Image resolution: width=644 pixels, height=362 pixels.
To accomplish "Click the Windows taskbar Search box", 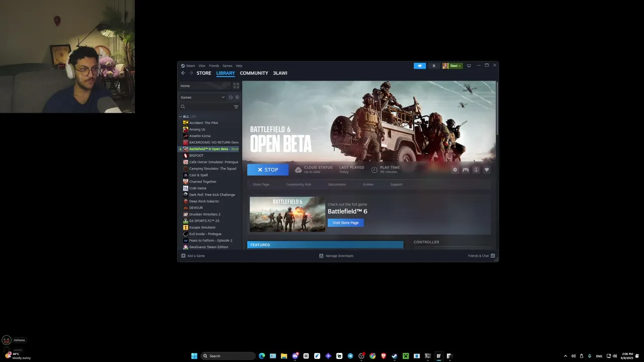I will point(228,356).
